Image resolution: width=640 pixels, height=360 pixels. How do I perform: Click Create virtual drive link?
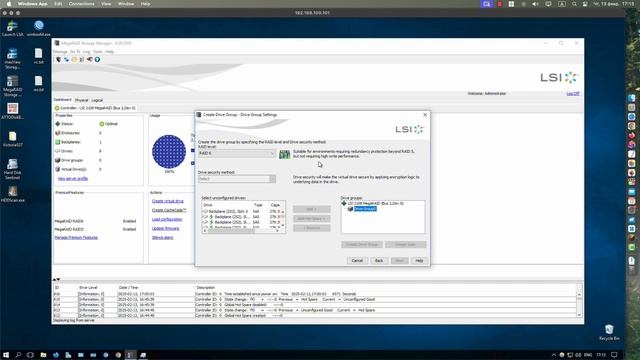[168, 201]
